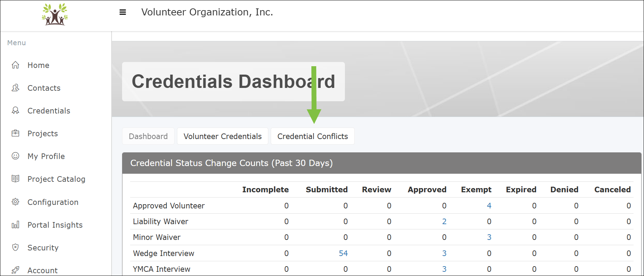Click the Review column header
Image resolution: width=644 pixels, height=276 pixels.
pyautogui.click(x=376, y=189)
